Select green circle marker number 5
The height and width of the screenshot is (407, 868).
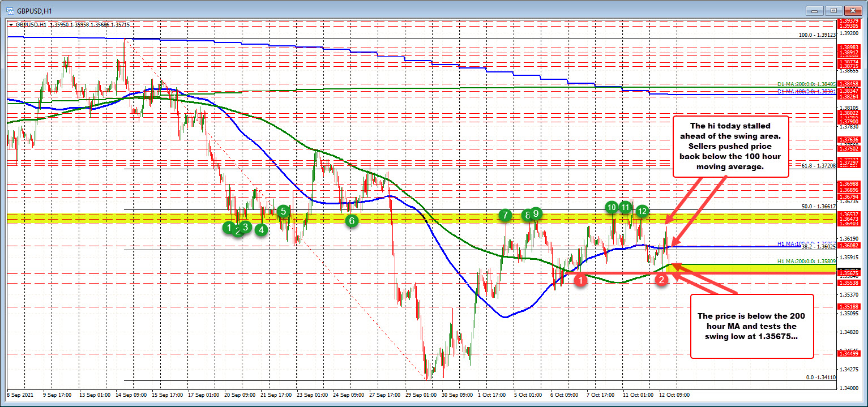pyautogui.click(x=284, y=211)
